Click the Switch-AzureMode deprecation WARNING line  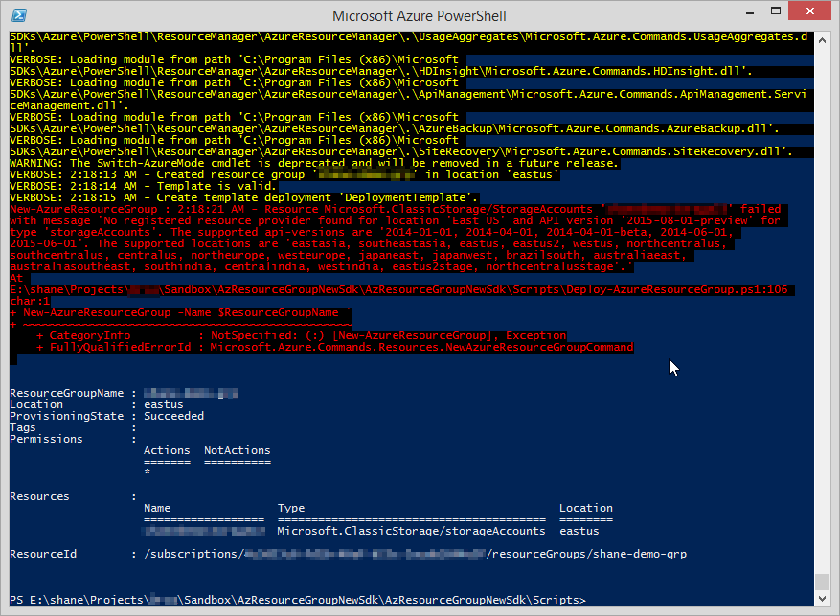[314, 163]
